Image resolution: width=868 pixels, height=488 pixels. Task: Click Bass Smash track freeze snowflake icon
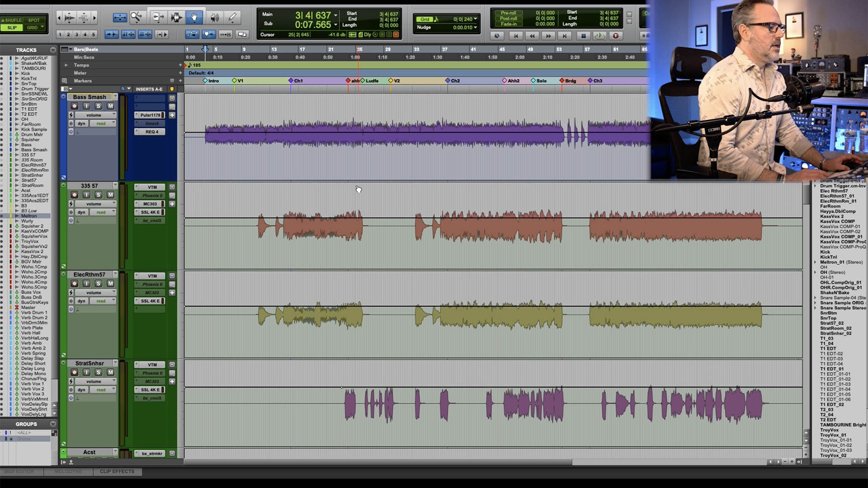tap(71, 123)
